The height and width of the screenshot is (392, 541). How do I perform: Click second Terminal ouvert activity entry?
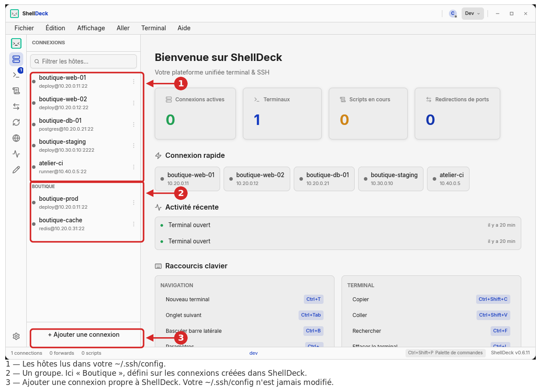(x=338, y=241)
